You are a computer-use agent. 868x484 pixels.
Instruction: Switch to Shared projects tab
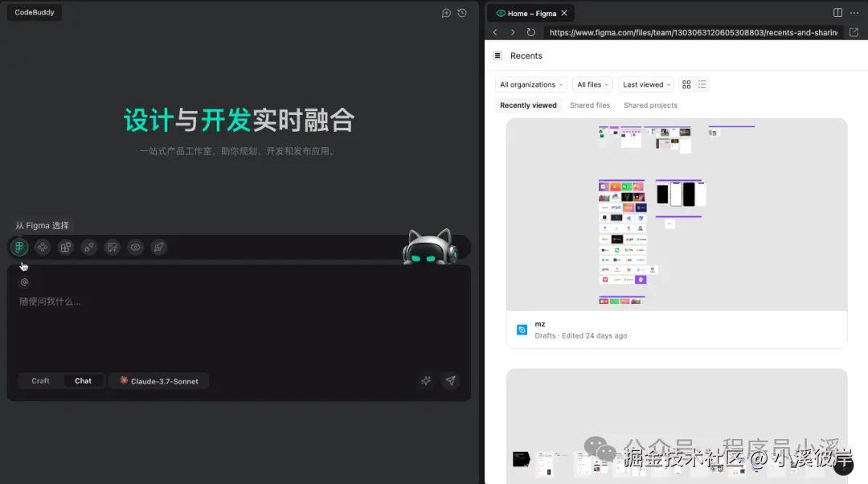point(650,105)
